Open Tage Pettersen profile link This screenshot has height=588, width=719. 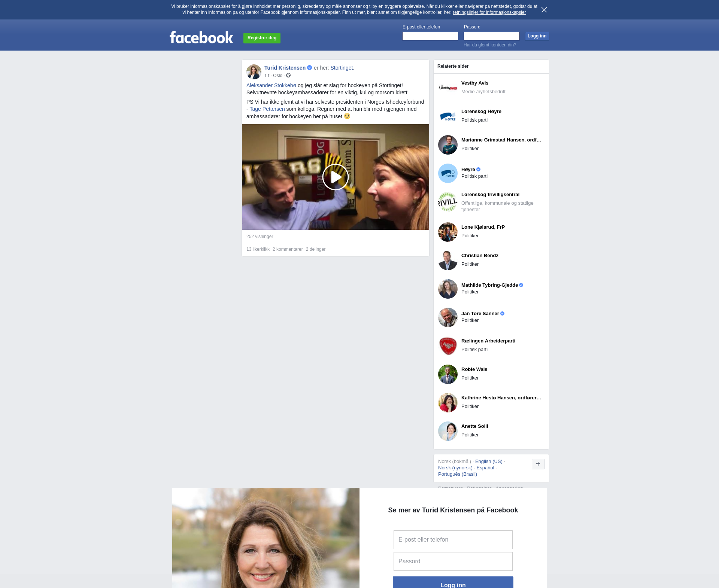click(x=267, y=109)
